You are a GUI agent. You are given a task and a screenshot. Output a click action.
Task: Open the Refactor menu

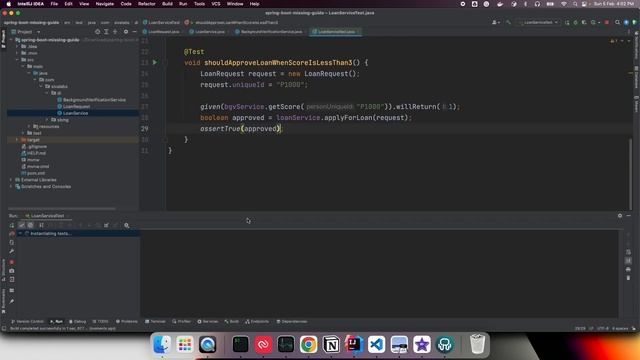coord(147,4)
